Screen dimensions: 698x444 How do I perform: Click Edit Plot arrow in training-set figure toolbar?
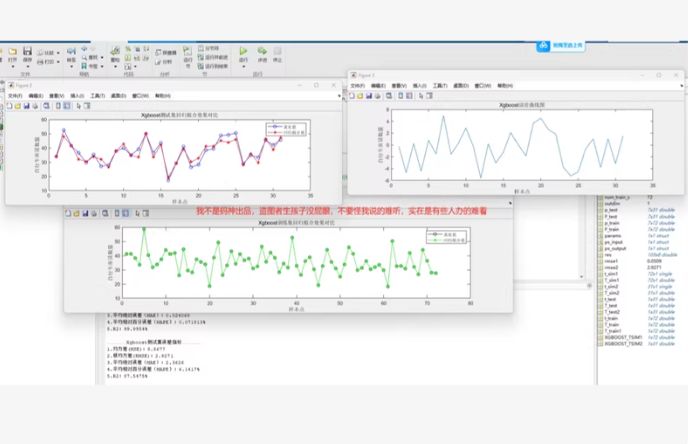coord(138,214)
